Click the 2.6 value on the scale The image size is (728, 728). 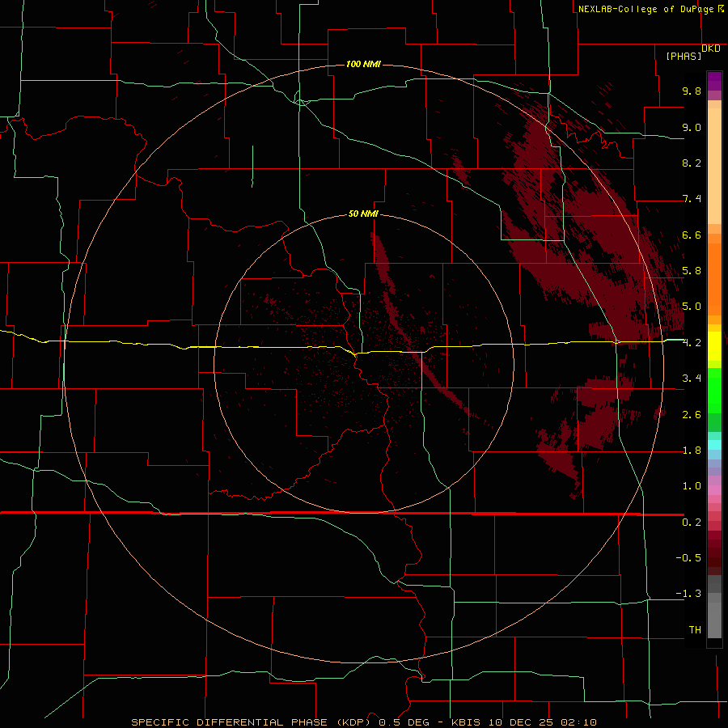click(x=692, y=415)
